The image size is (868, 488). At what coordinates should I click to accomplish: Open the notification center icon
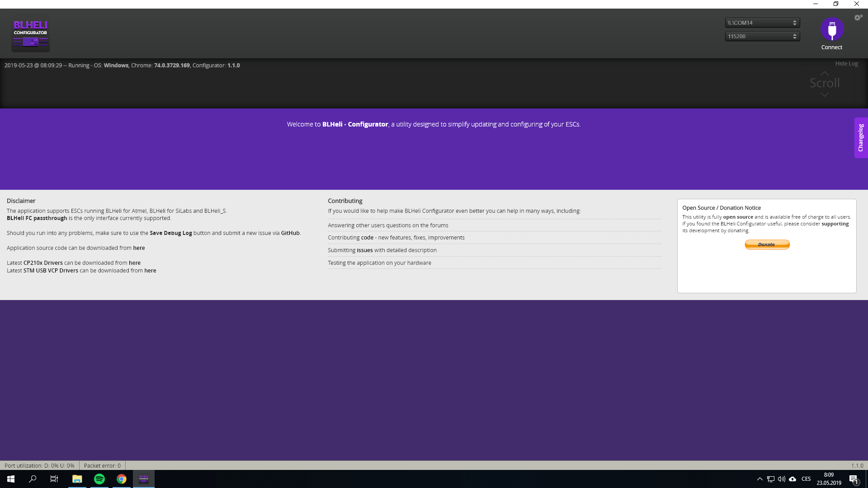[x=854, y=479]
